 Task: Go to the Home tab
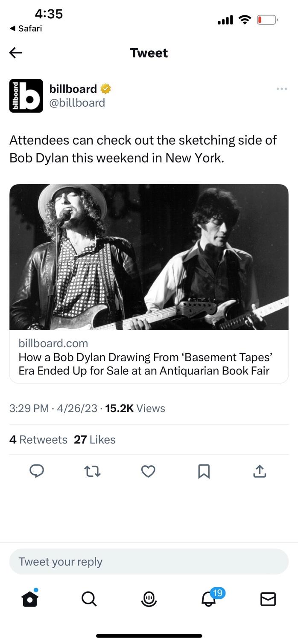30,599
